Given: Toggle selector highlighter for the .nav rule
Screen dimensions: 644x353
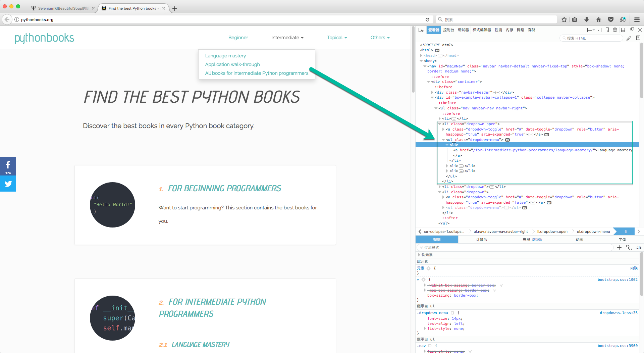Looking at the screenshot, I should tap(430, 346).
